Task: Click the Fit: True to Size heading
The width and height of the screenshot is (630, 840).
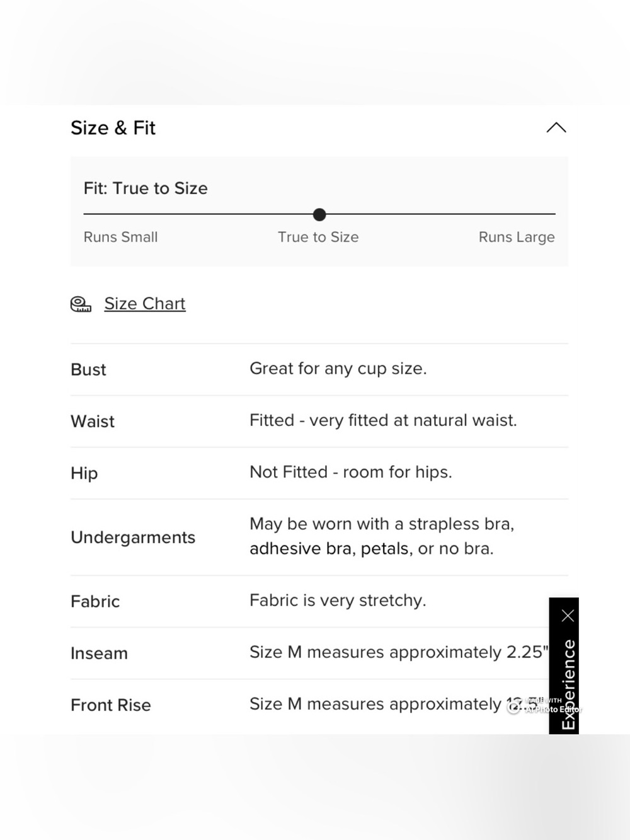Action: (x=146, y=188)
